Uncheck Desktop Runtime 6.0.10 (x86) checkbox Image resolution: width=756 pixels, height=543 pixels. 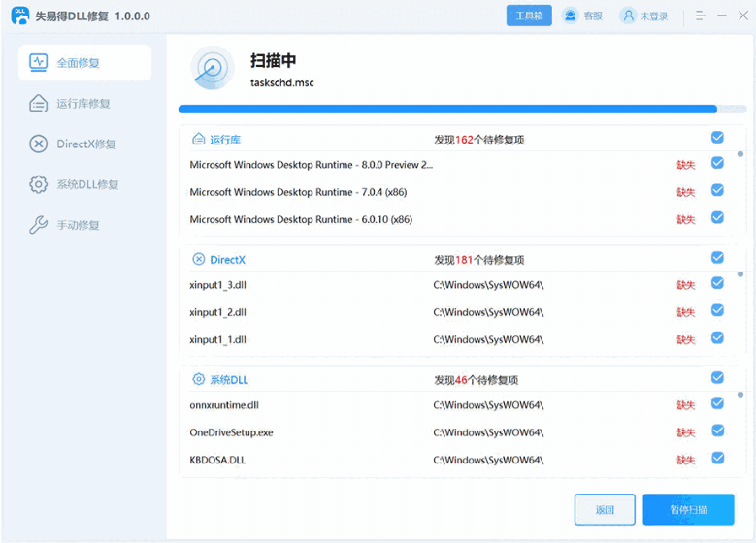point(717,218)
